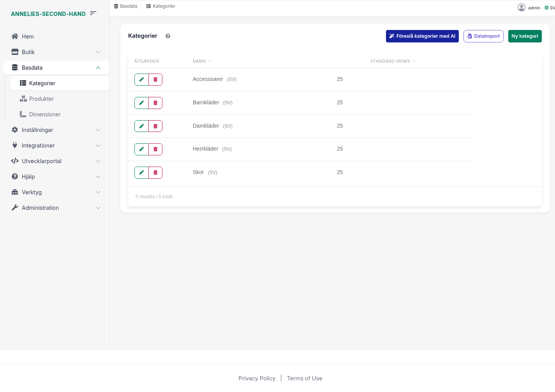Delete the Skor category using the trash icon

pos(155,172)
